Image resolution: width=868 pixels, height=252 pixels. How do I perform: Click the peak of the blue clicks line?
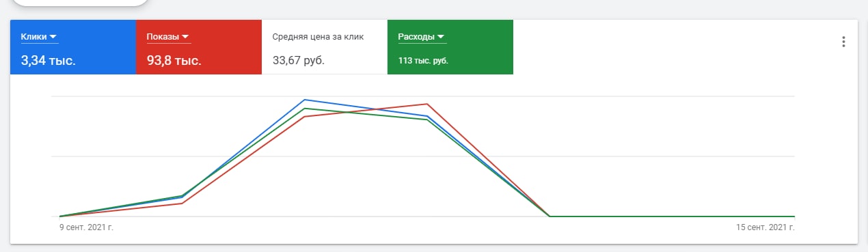305,100
